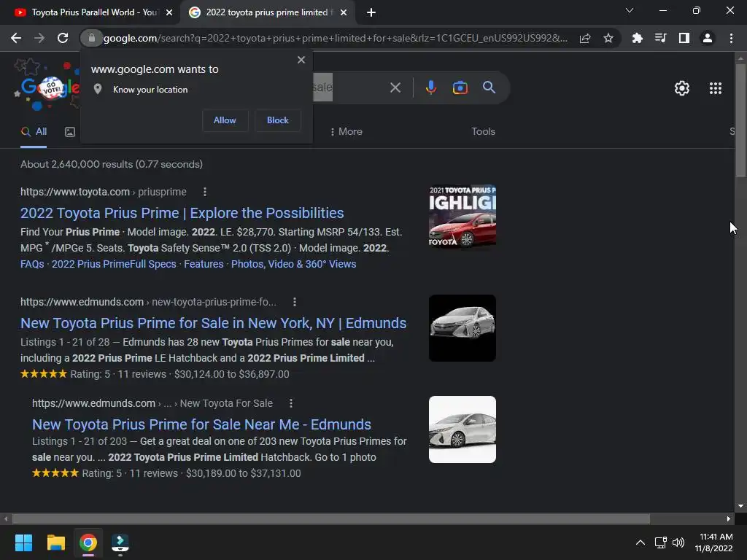
Task: Open Prius Prime for Sale in New York link
Action: [214, 323]
